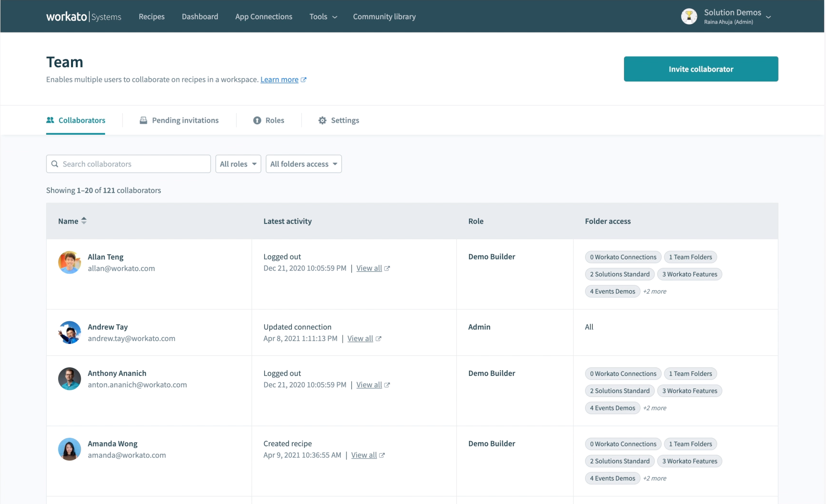Image resolution: width=826 pixels, height=504 pixels.
Task: Open Anthony Ananich's profile avatar
Action: pyautogui.click(x=70, y=379)
